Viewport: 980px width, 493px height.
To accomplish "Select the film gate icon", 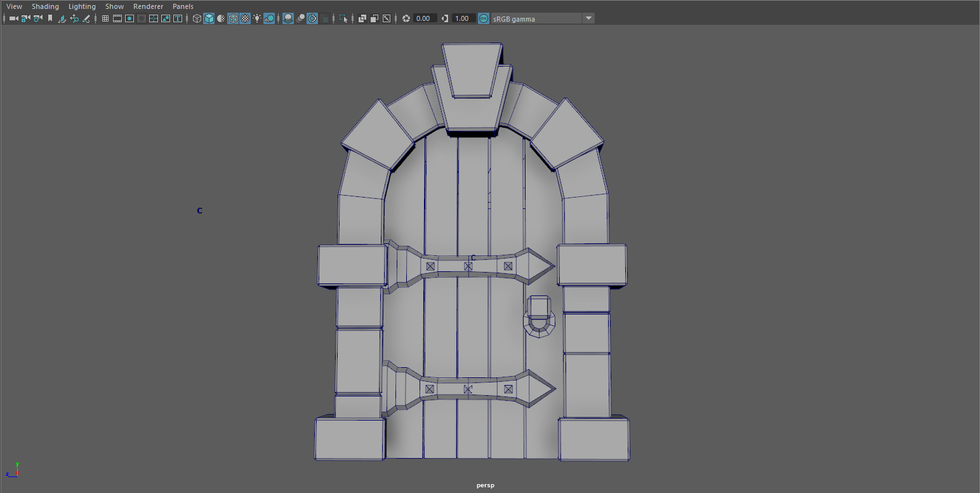I will (x=117, y=18).
